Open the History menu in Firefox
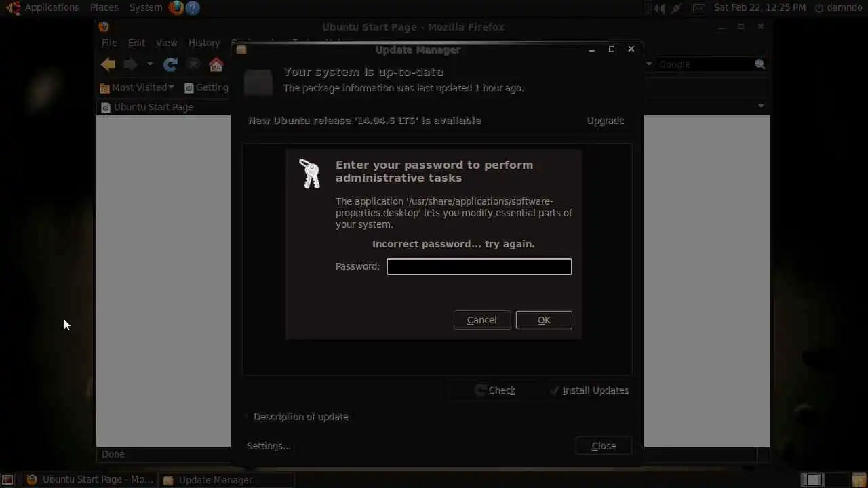Image resolution: width=868 pixels, height=488 pixels. pos(204,43)
